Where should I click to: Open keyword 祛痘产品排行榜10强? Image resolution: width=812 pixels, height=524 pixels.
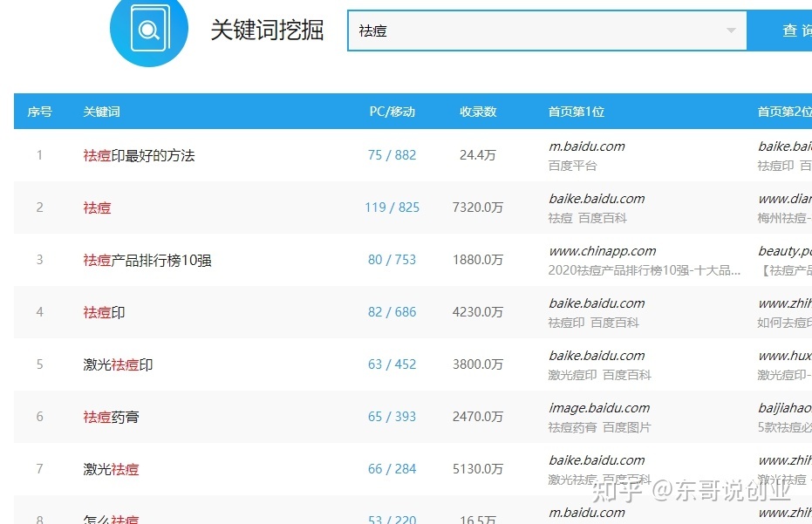pyautogui.click(x=148, y=260)
